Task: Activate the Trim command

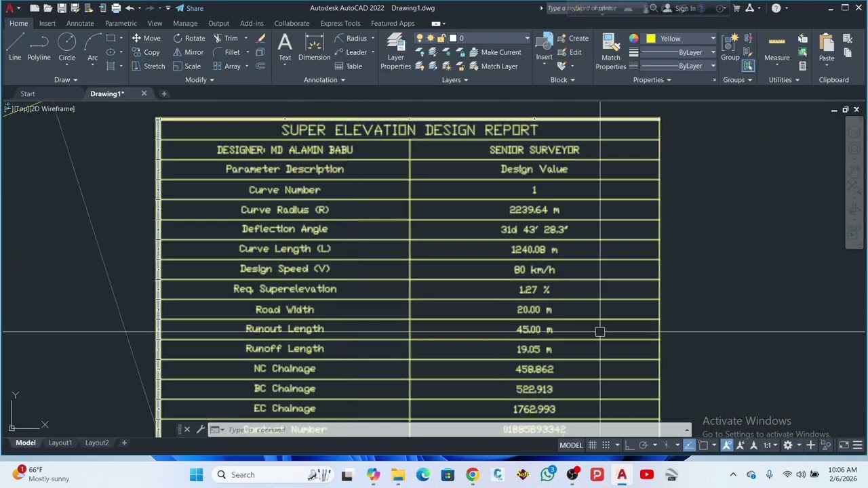Action: click(225, 39)
